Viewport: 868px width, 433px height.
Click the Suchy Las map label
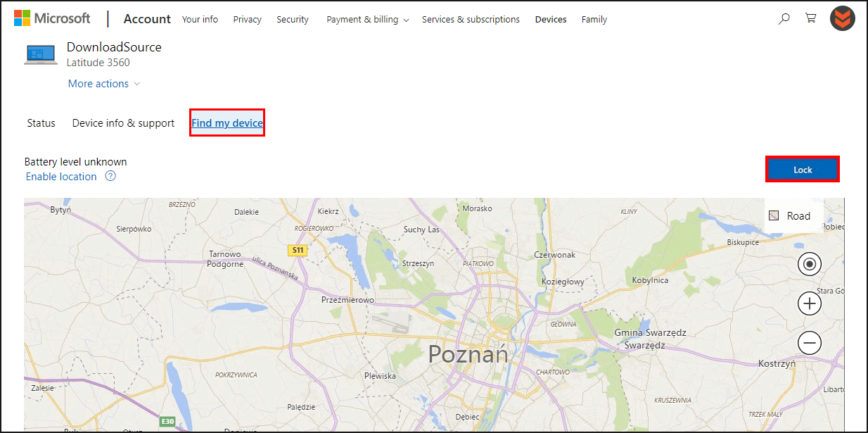pyautogui.click(x=421, y=230)
